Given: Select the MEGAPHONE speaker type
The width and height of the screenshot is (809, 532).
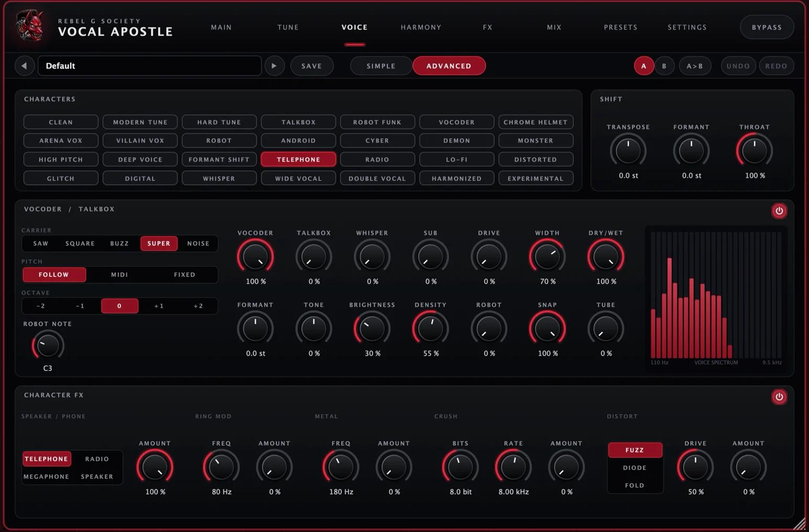Looking at the screenshot, I should coord(46,476).
